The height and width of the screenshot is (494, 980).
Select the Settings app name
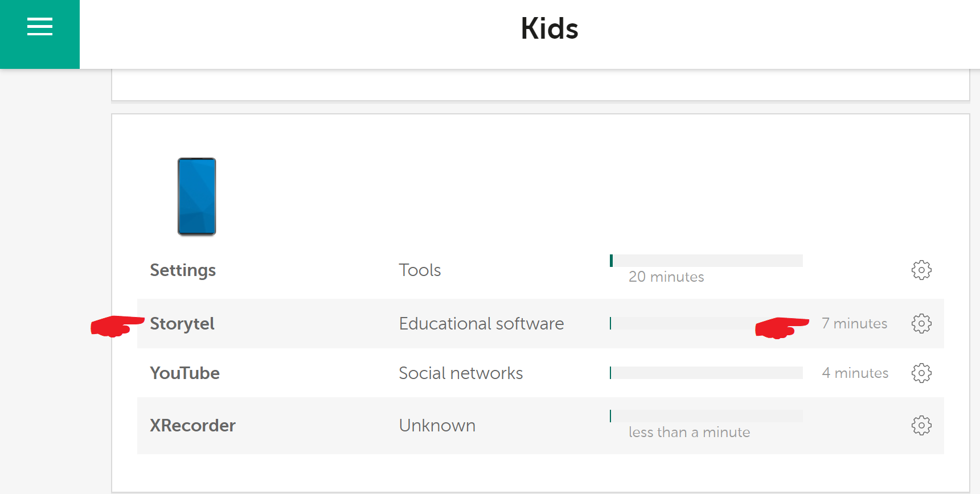[x=183, y=270]
